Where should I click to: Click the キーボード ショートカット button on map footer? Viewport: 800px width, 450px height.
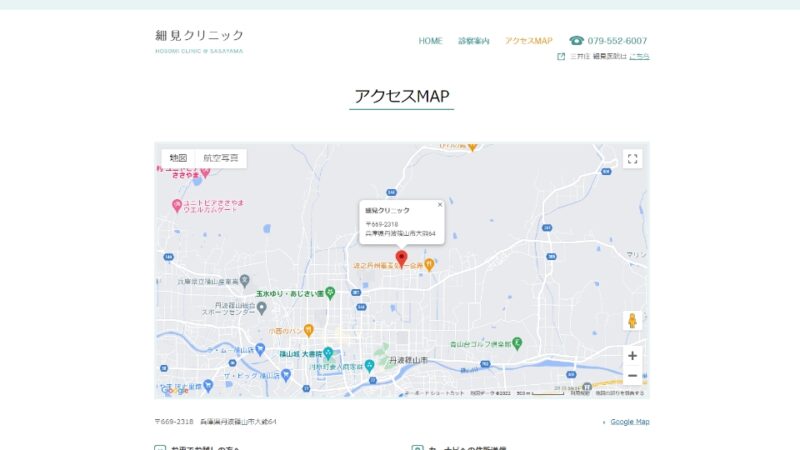point(435,393)
